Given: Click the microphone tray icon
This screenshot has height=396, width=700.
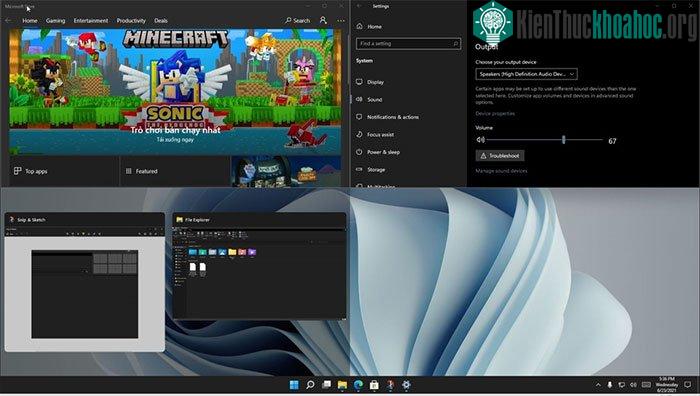Looking at the screenshot, I should pos(610,385).
